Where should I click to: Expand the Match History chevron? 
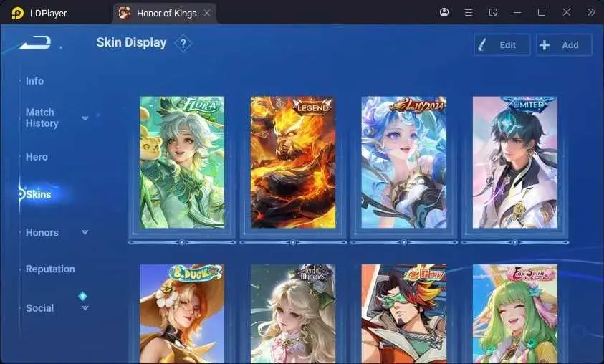[85, 118]
